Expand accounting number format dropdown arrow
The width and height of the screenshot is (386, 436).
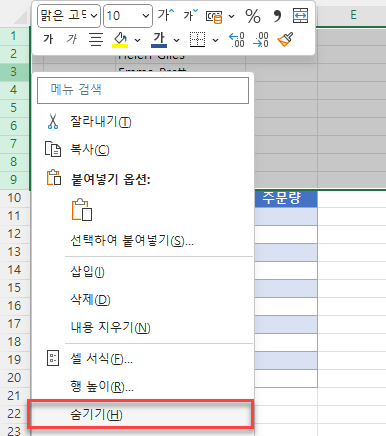(x=231, y=16)
